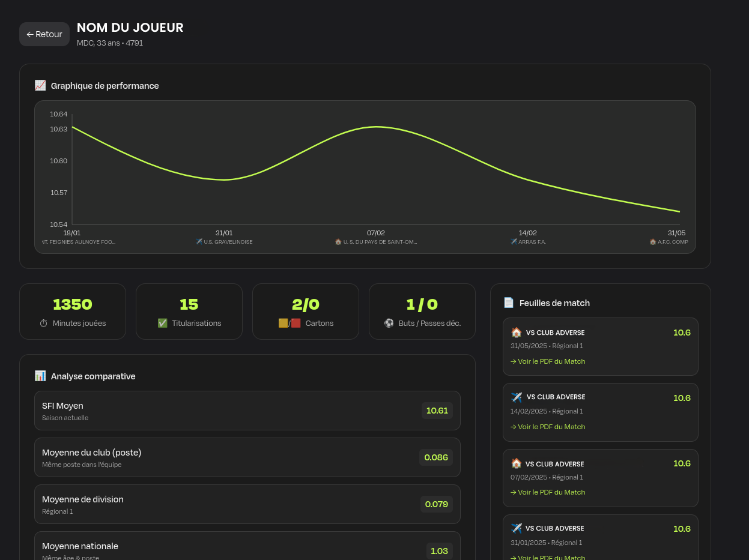Select the SFI Moyen comparison row

247,411
